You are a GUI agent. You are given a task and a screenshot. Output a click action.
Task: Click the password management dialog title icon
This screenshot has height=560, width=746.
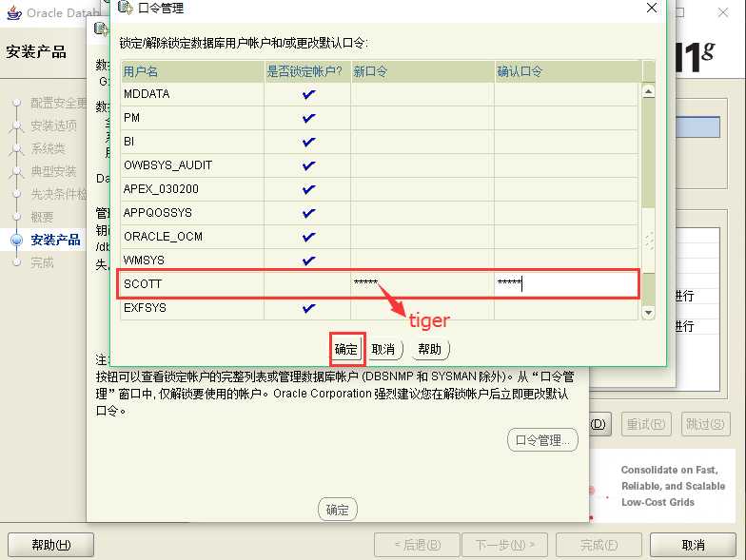pyautogui.click(x=126, y=8)
